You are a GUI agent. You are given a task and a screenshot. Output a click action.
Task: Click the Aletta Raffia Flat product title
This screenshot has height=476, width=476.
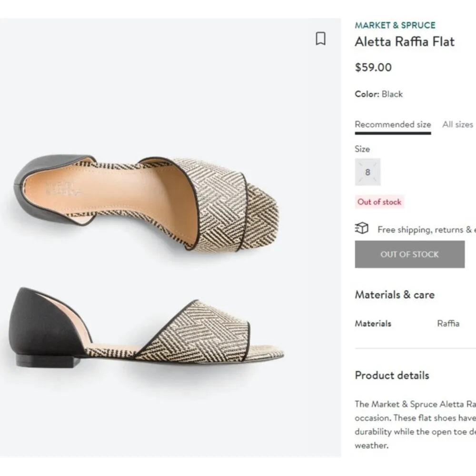point(405,42)
